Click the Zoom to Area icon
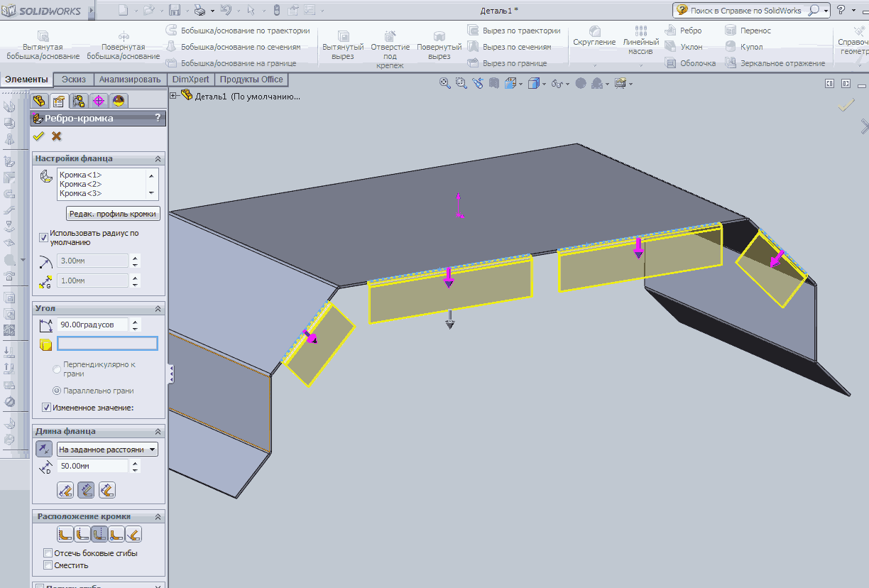Image resolution: width=869 pixels, height=588 pixels. [x=461, y=83]
